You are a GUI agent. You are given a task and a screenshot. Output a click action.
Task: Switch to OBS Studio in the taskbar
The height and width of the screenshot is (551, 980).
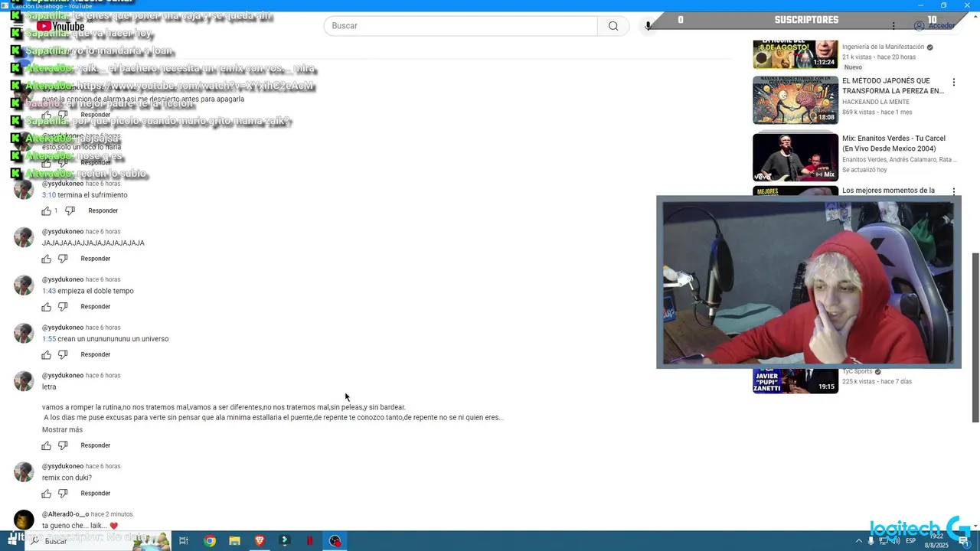(x=335, y=541)
